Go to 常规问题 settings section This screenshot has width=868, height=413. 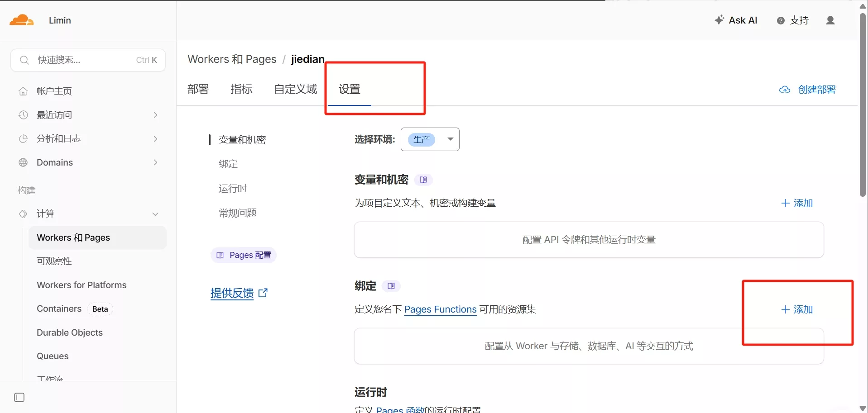coord(238,213)
